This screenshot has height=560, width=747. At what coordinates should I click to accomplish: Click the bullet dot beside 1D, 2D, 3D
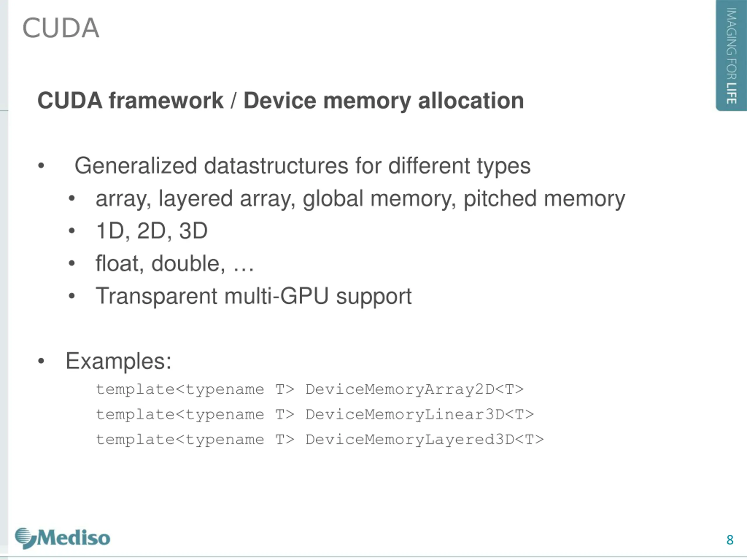coord(71,231)
